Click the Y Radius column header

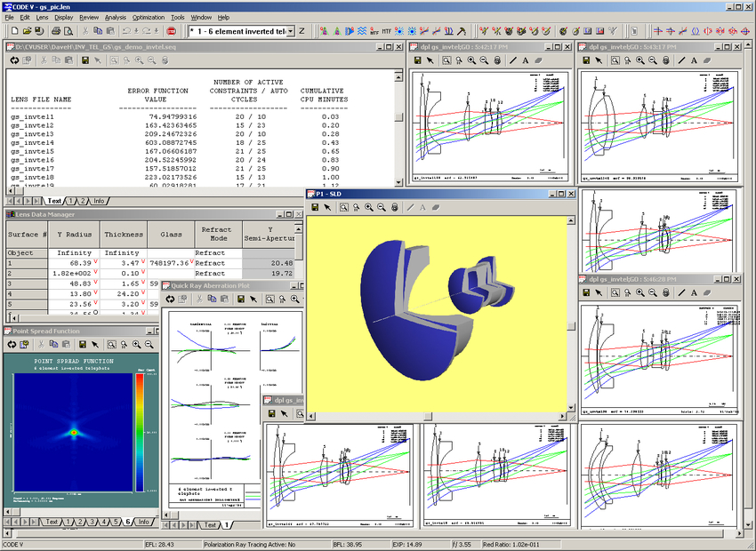(x=74, y=235)
